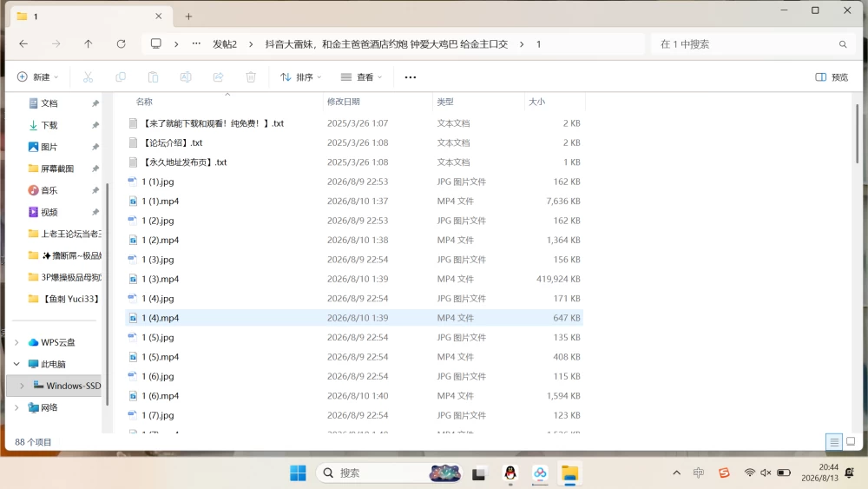Click the Cut scissors icon in toolbar

88,77
